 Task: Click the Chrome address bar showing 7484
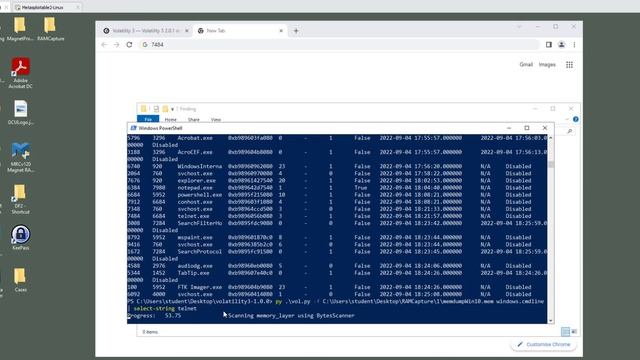coord(339,44)
